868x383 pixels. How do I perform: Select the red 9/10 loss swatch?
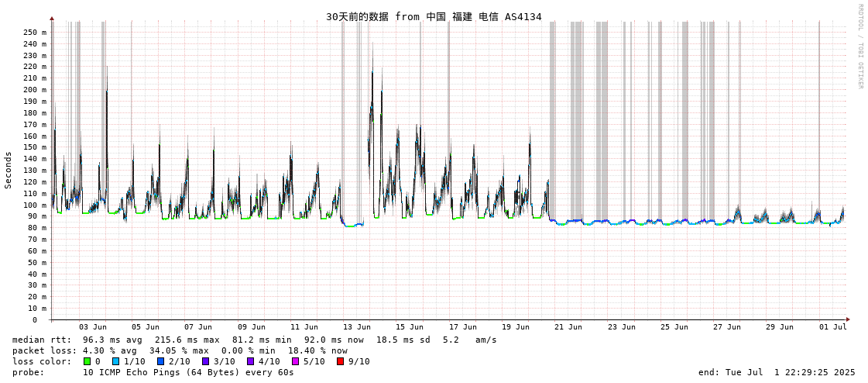pyautogui.click(x=341, y=361)
